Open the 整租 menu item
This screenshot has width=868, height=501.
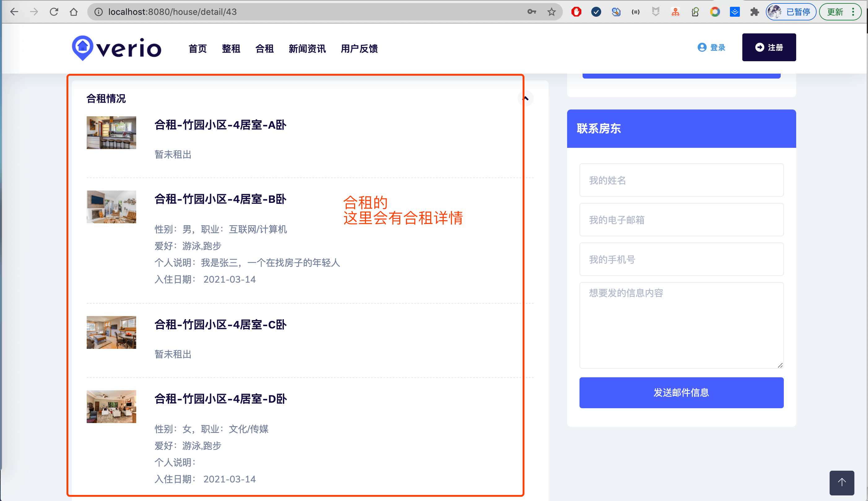231,49
